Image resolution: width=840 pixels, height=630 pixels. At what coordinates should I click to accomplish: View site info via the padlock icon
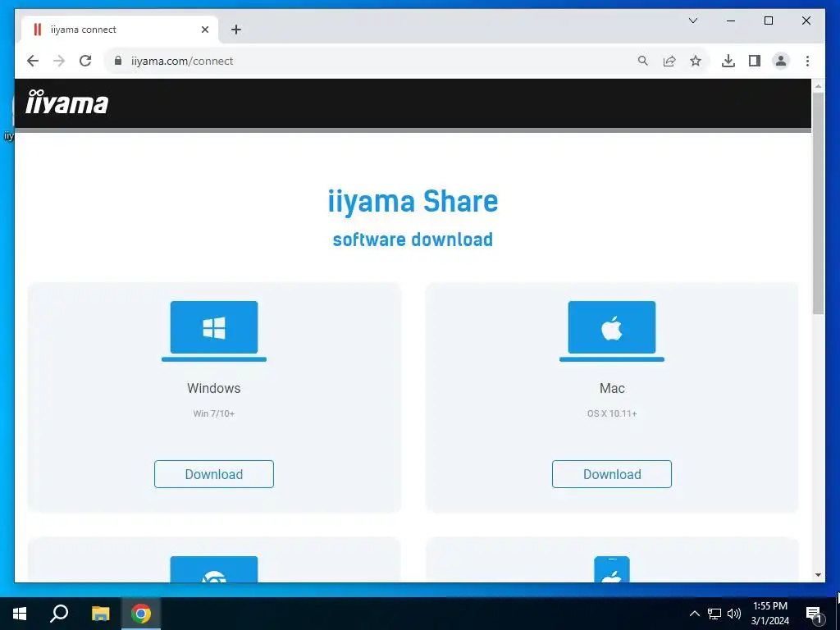tap(118, 61)
